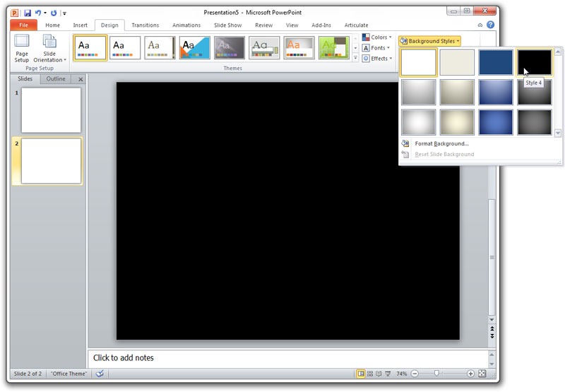Open the Customize Quick Access Toolbar arrow

[x=64, y=13]
